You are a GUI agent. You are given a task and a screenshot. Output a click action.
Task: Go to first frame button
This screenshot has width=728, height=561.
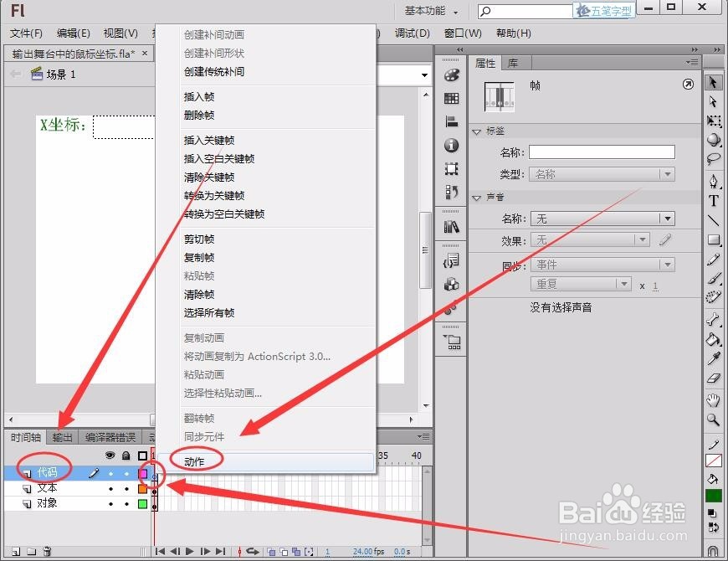click(160, 551)
